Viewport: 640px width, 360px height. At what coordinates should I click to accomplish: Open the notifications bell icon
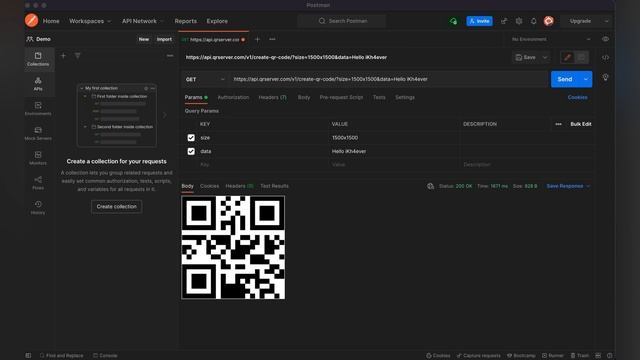point(533,21)
